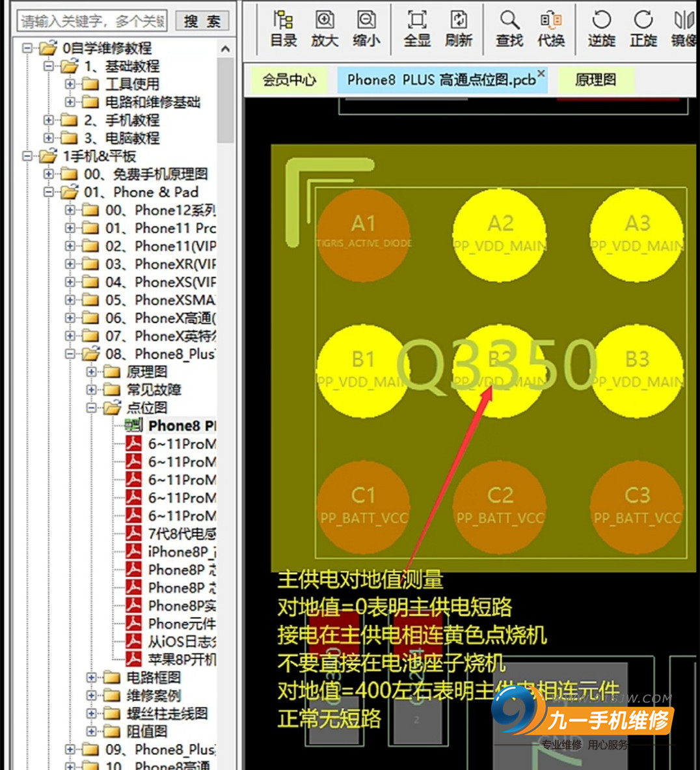Click the mirror tool icon in toolbar
700x770 pixels.
[685, 29]
